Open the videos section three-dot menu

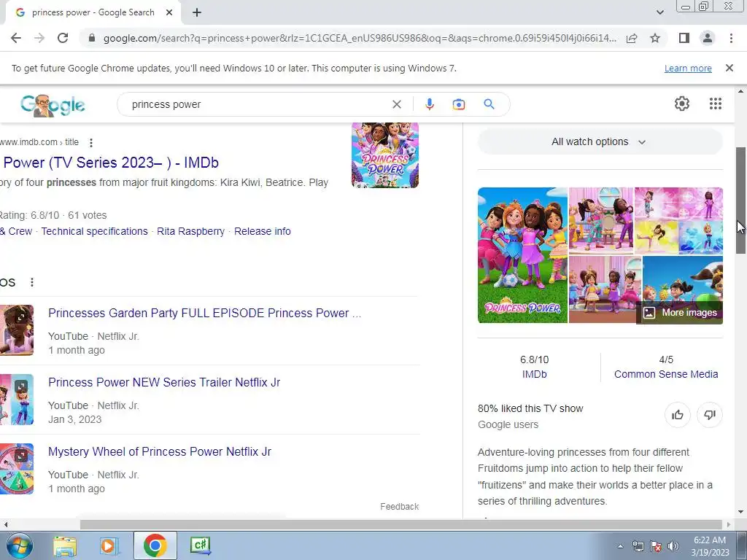pos(32,282)
